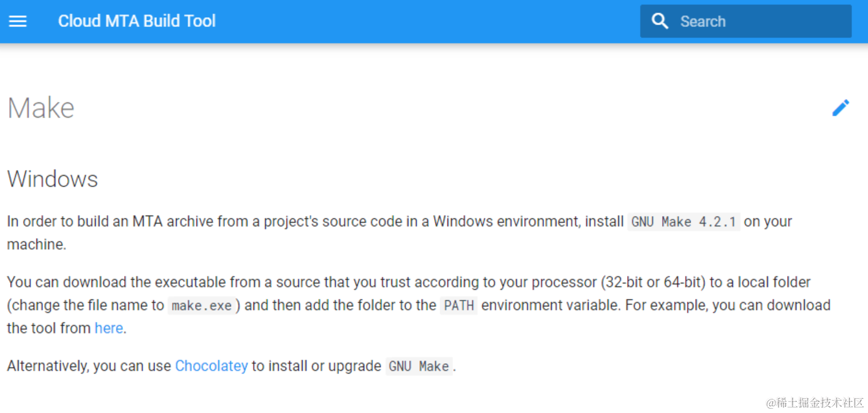Click empty area of blue header bar
This screenshot has height=413, width=868.
tap(429, 21)
